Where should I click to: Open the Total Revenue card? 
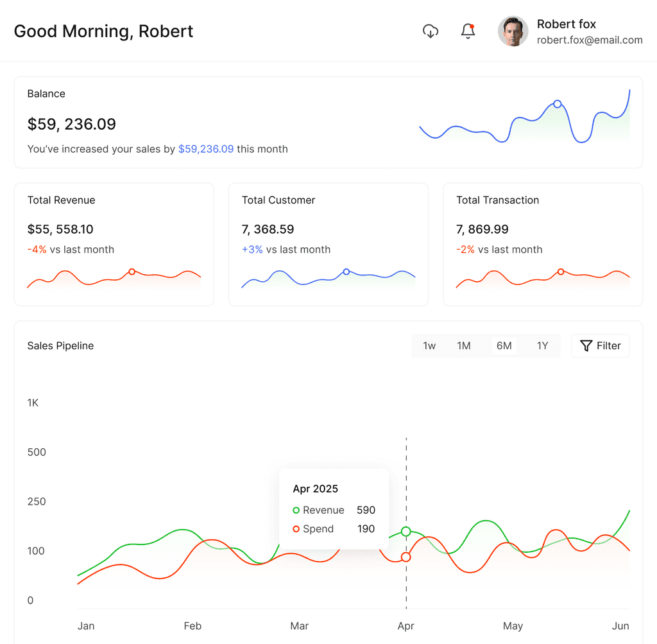point(114,245)
